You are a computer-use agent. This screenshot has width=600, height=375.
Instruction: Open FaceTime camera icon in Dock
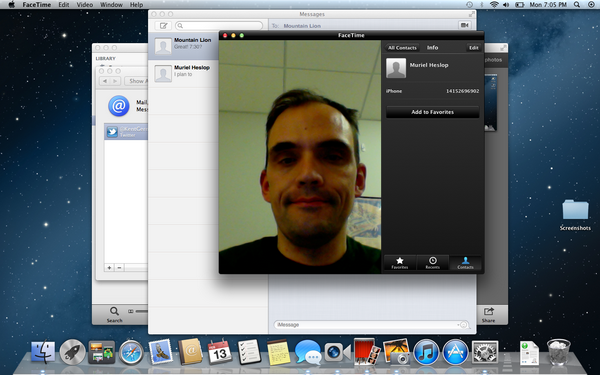[337, 352]
